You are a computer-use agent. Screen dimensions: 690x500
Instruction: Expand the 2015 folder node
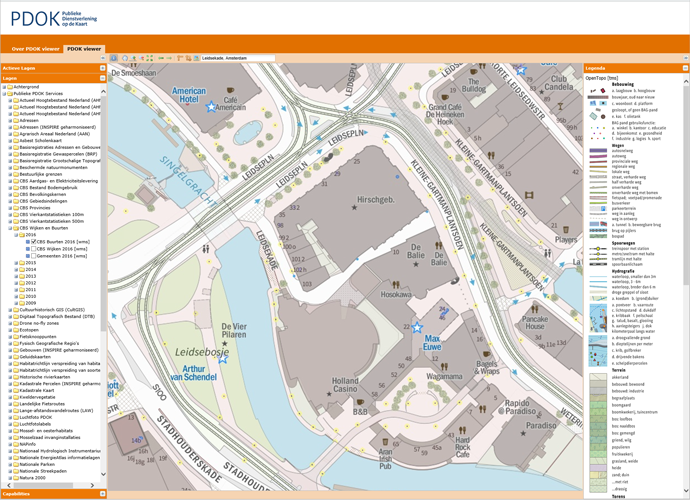(16, 263)
